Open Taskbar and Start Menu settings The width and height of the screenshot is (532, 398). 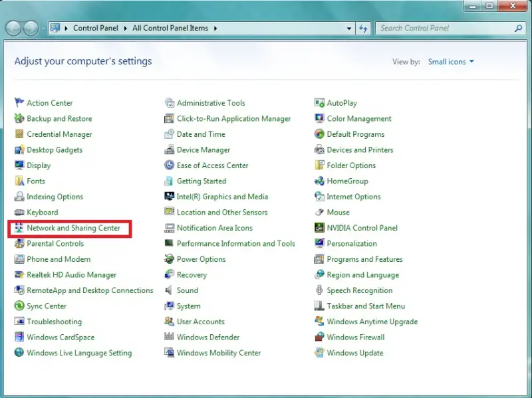(366, 306)
